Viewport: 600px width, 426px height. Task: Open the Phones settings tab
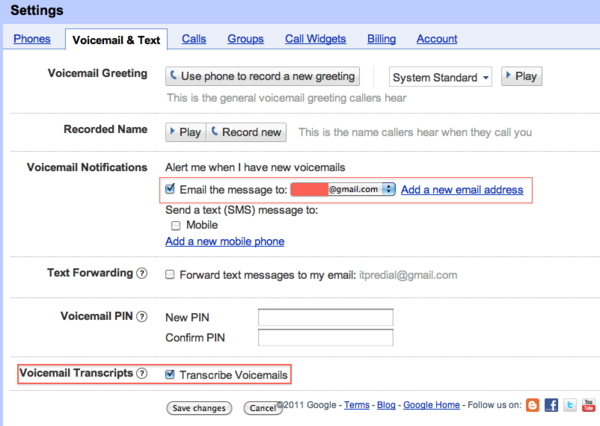32,39
